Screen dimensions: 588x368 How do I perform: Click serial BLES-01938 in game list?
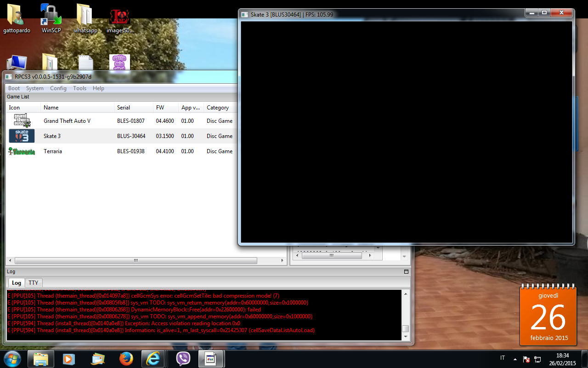coord(131,151)
